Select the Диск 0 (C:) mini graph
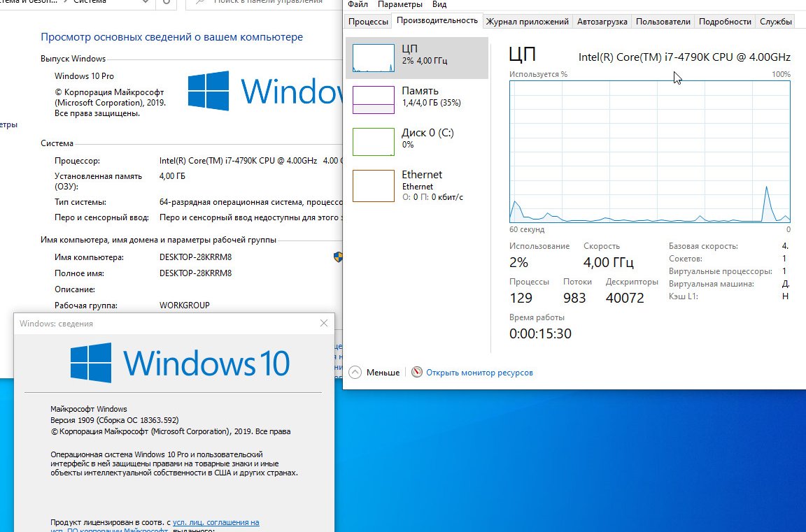 tap(374, 142)
